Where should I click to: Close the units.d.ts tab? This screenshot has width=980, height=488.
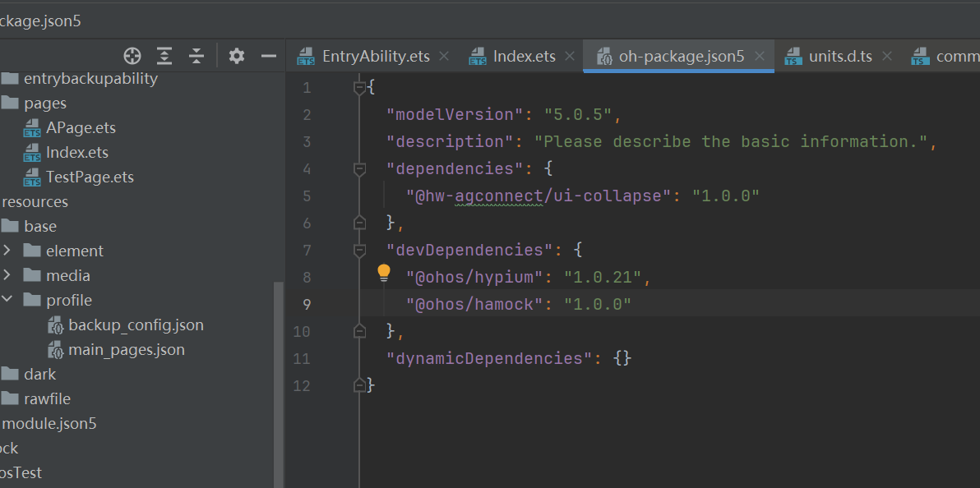886,56
